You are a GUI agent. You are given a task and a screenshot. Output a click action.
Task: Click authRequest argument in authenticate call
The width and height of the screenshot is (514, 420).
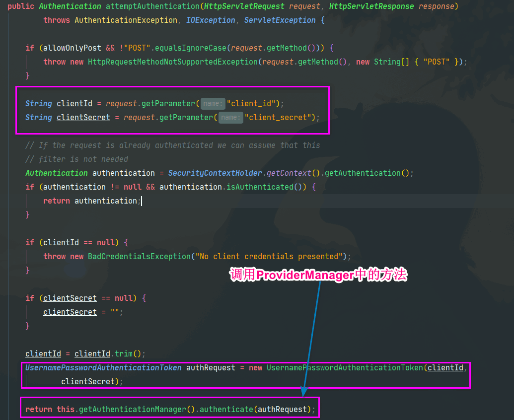[x=282, y=410]
